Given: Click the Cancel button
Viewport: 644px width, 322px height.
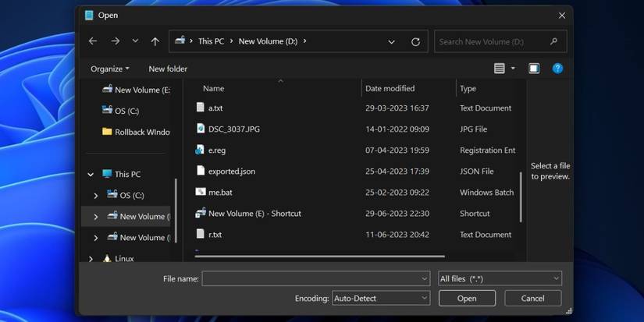Looking at the screenshot, I should coord(532,298).
